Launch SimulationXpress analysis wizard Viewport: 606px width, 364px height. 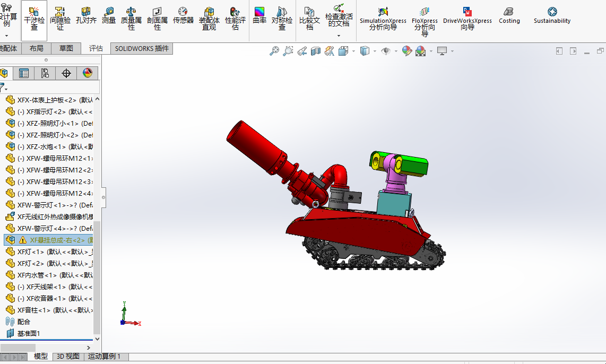383,19
